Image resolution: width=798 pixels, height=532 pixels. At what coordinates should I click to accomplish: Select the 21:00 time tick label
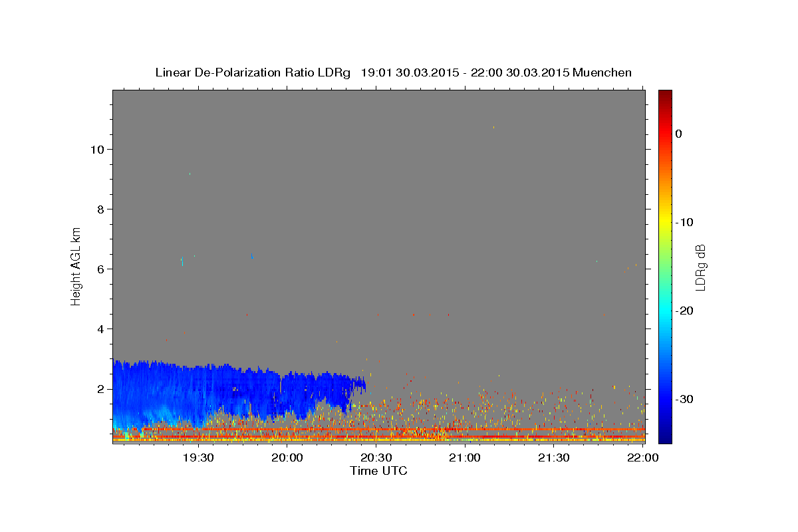coord(465,458)
